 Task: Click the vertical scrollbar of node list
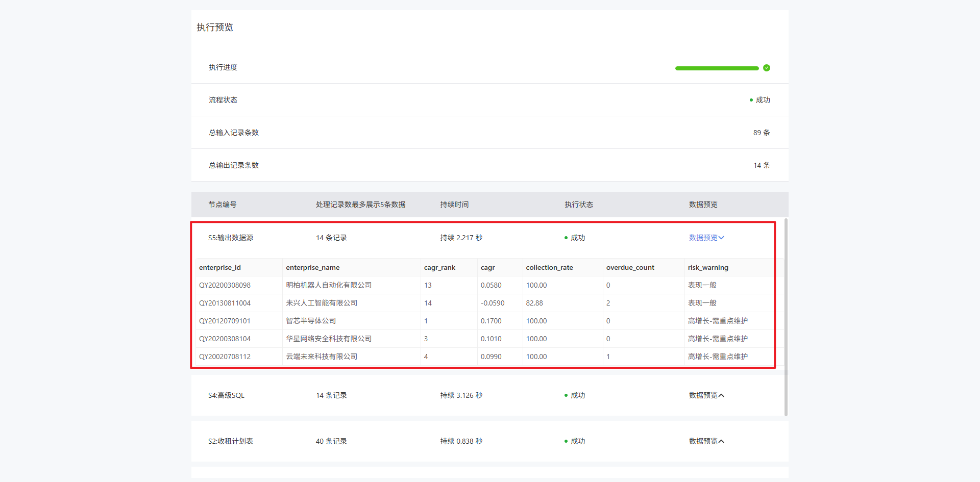coord(786,316)
